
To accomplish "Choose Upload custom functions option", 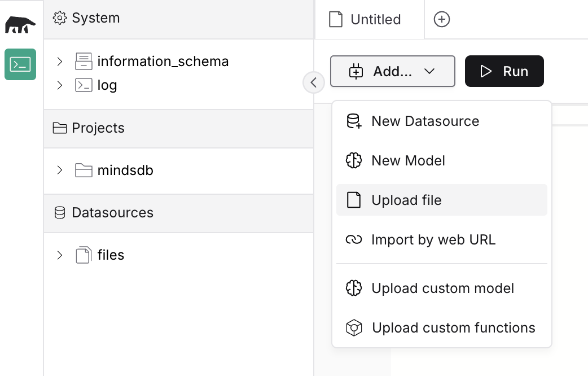I will click(453, 328).
